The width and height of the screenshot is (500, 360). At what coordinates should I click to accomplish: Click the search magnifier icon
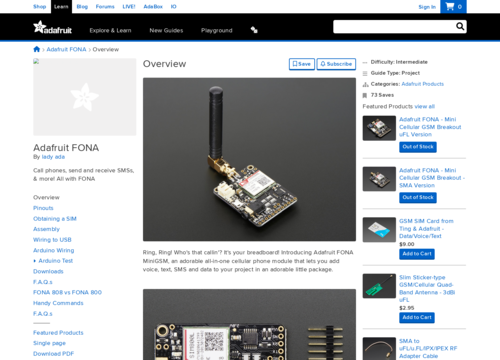tap(460, 26)
